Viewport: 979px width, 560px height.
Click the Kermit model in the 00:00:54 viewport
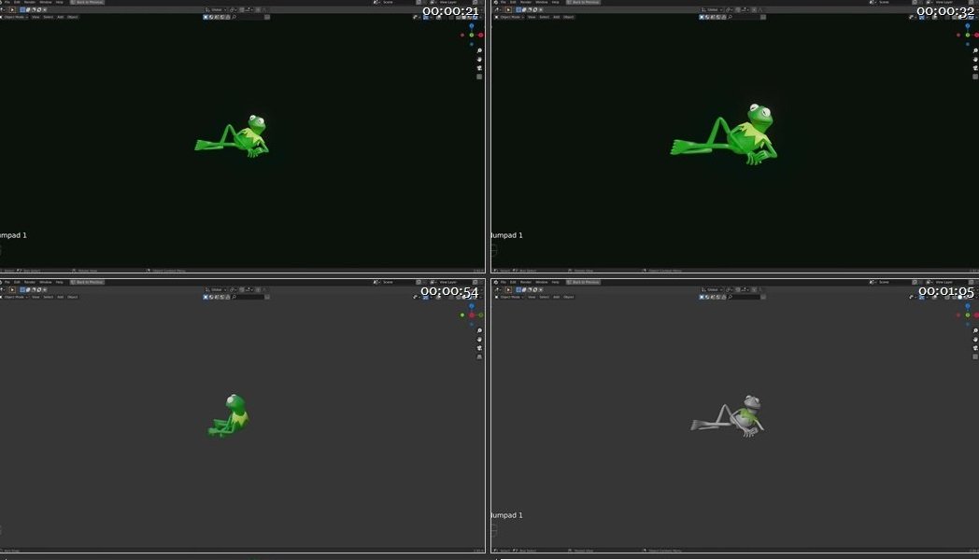pos(229,415)
